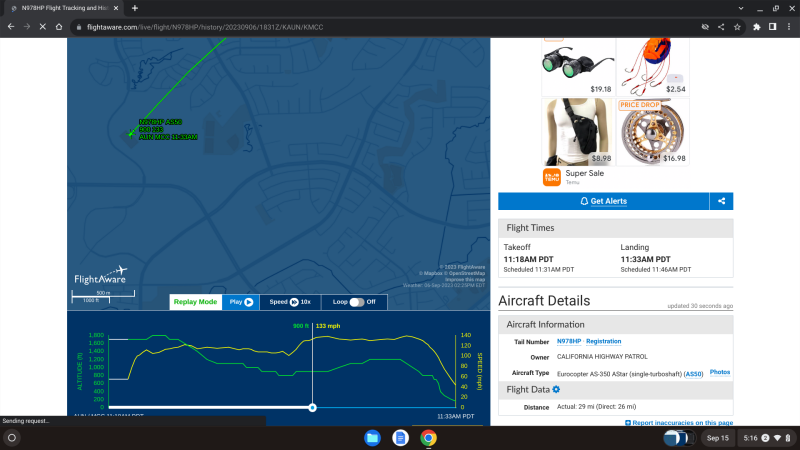The height and width of the screenshot is (450, 800).
Task: Click the CALIFORNIA HIGHWAY PATROL owner text
Action: (602, 357)
